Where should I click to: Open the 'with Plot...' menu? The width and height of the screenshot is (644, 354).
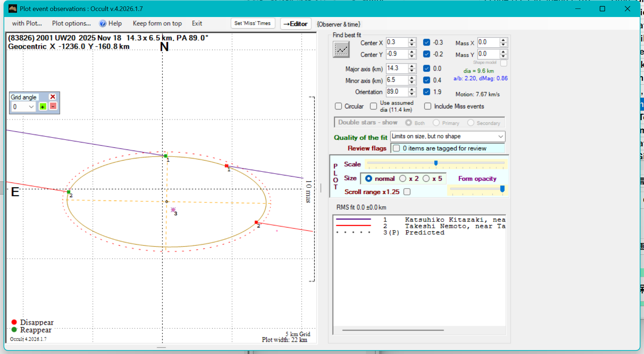coord(27,23)
